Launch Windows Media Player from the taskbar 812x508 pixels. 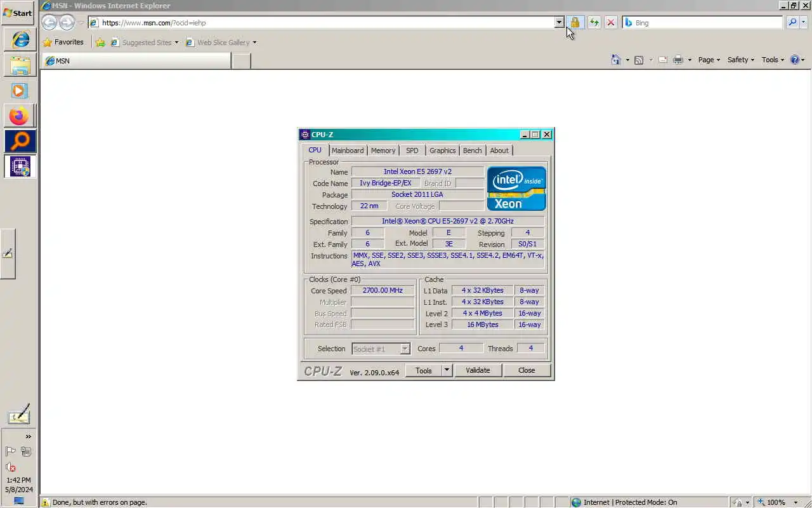tap(20, 90)
